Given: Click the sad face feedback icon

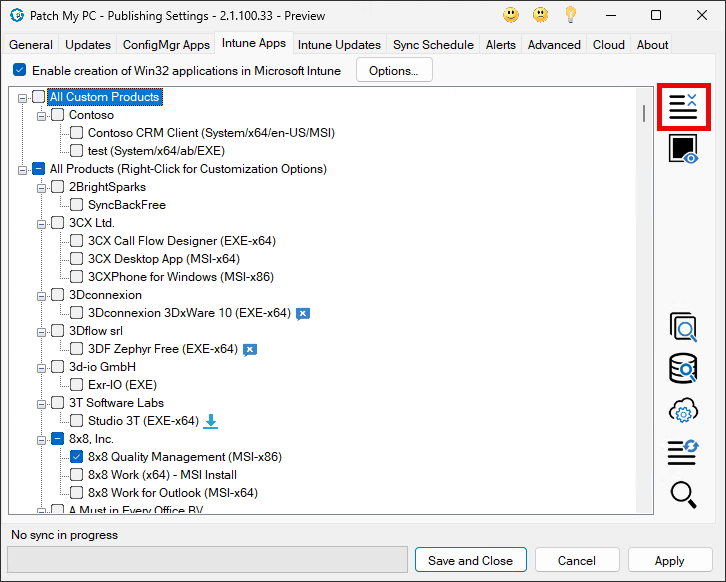Looking at the screenshot, I should coord(540,15).
